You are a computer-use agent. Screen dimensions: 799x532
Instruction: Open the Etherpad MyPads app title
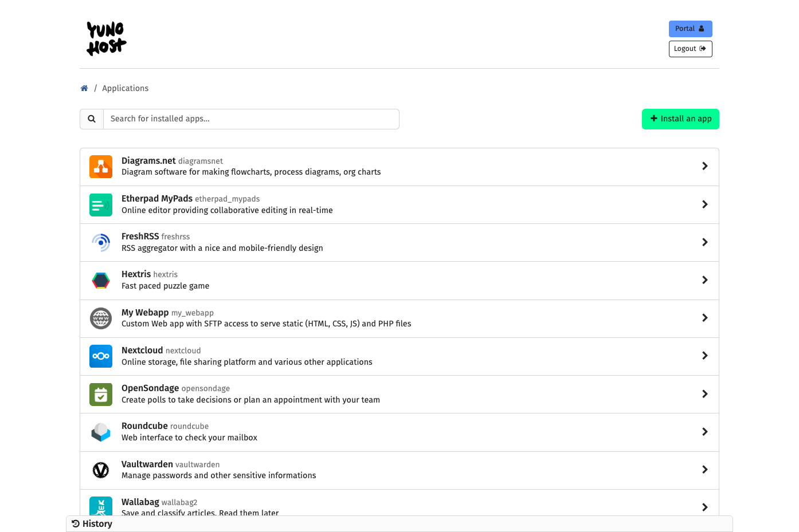157,199
